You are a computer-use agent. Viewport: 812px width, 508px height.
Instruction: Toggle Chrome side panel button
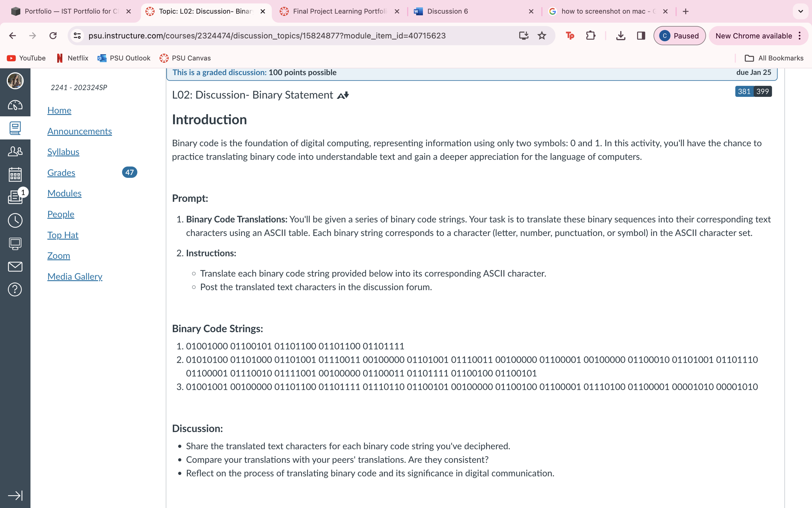pyautogui.click(x=641, y=36)
